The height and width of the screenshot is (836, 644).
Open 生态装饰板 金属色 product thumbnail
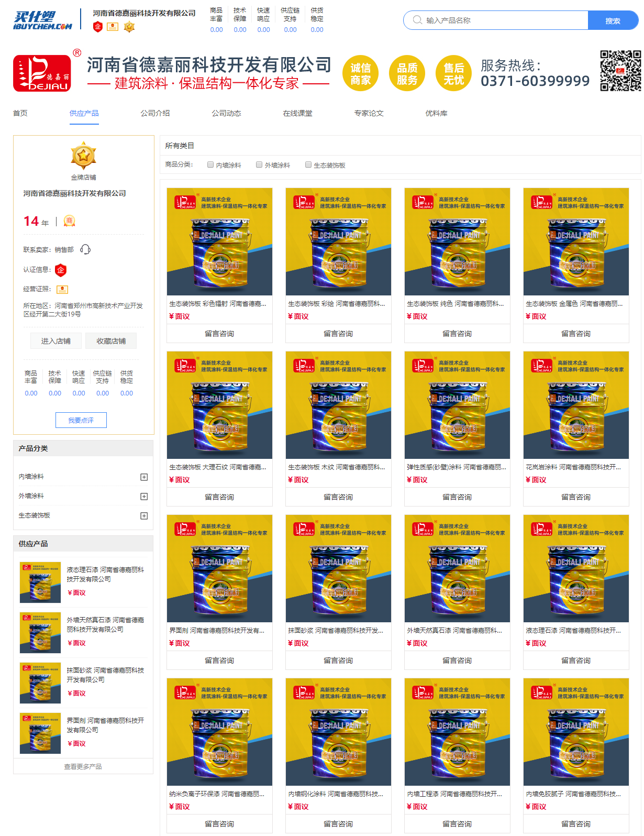pyautogui.click(x=576, y=241)
